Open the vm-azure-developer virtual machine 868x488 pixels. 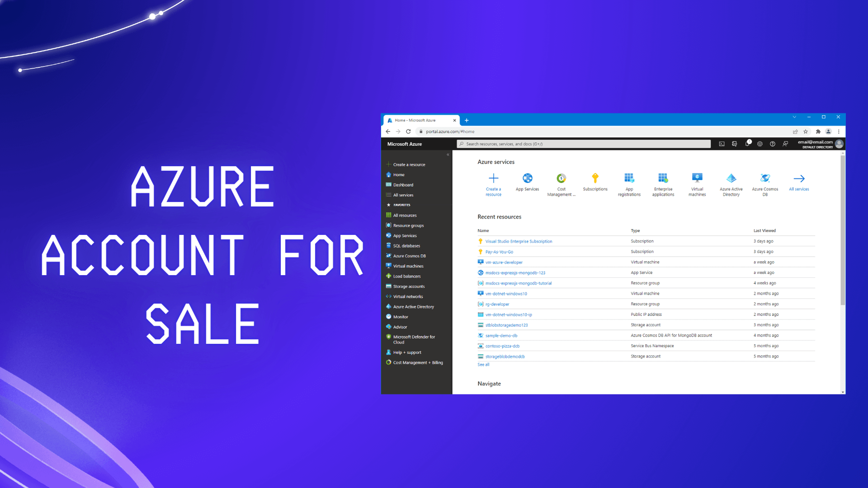point(504,262)
